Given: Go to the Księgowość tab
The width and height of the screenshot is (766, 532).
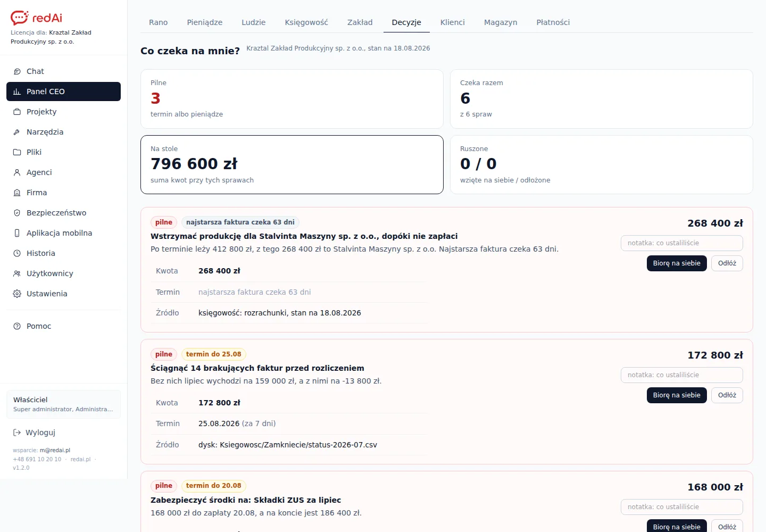Looking at the screenshot, I should click(306, 22).
